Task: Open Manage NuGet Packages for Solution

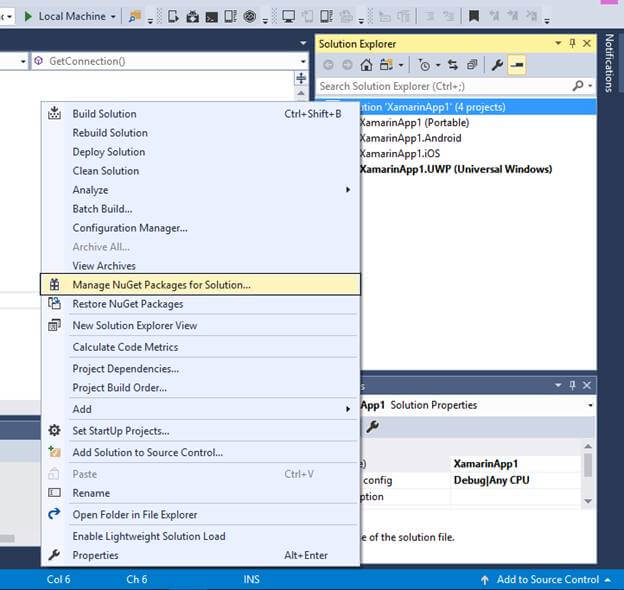Action: click(201, 284)
